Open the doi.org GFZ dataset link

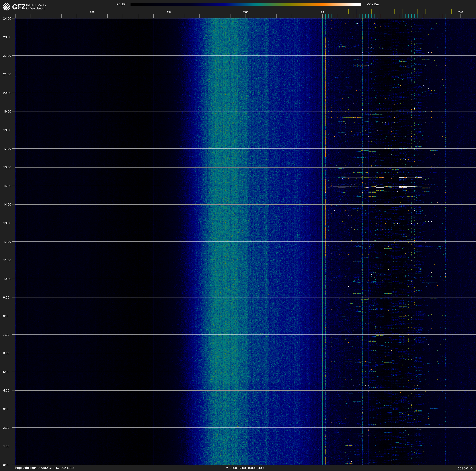pos(45,468)
